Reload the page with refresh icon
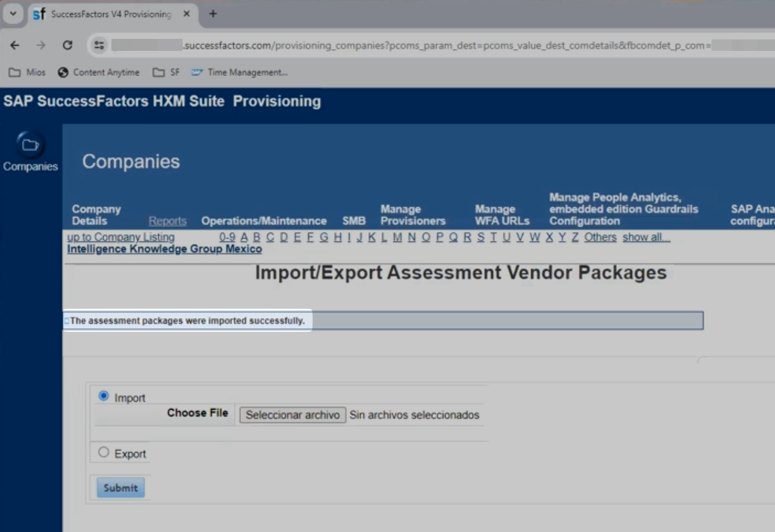The image size is (775, 532). (68, 45)
